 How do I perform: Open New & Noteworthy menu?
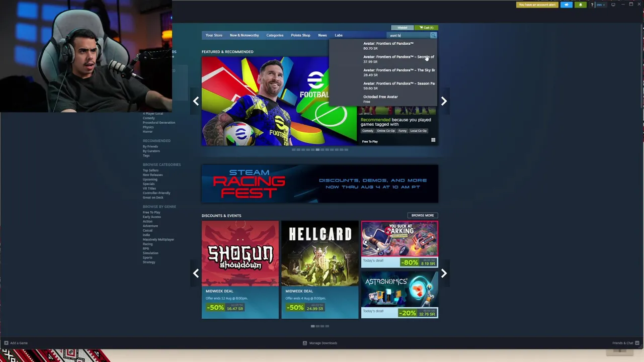coord(244,35)
